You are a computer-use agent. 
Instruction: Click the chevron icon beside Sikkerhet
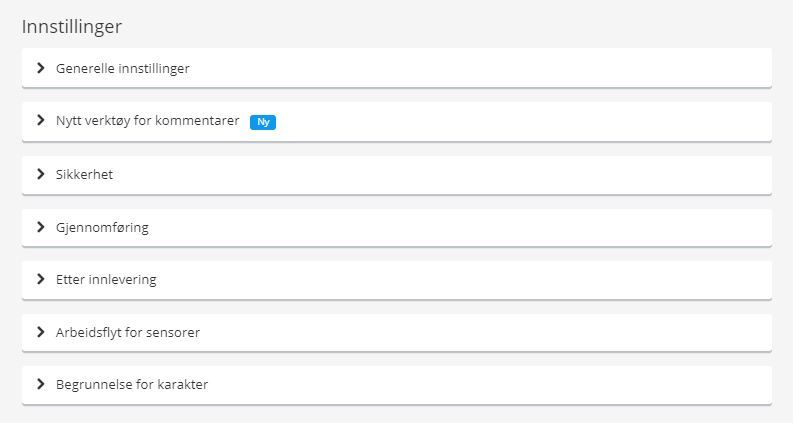click(41, 174)
